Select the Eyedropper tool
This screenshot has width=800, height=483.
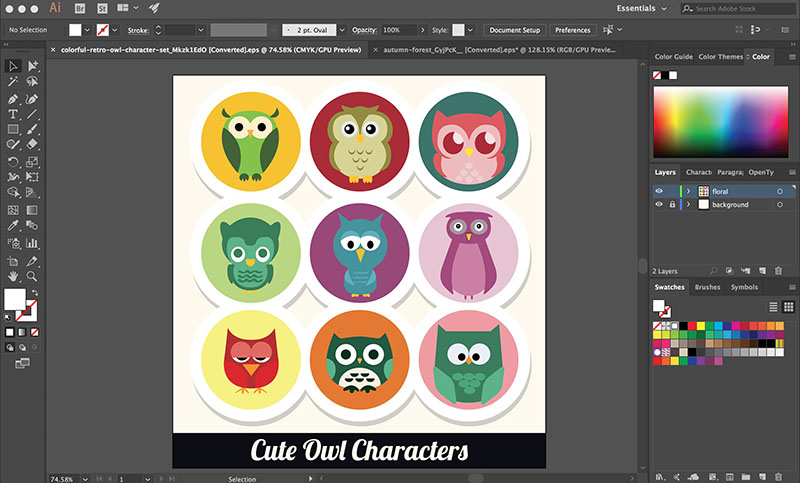coord(13,225)
